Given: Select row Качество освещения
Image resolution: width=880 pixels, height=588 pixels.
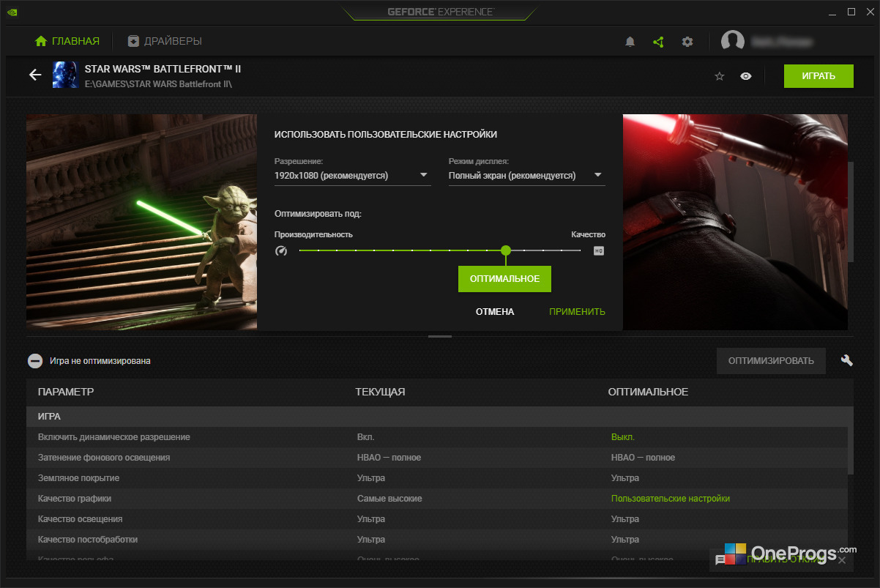Looking at the screenshot, I should (436, 519).
